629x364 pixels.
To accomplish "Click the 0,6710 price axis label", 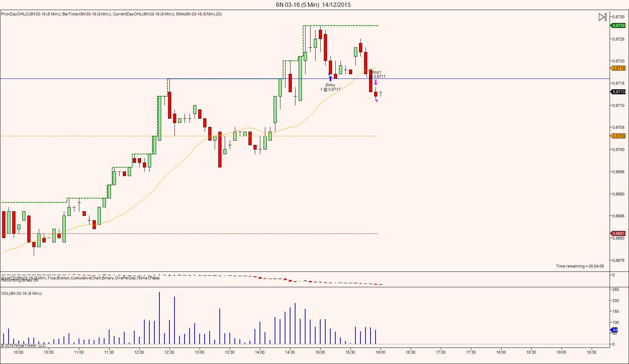I will [619, 105].
